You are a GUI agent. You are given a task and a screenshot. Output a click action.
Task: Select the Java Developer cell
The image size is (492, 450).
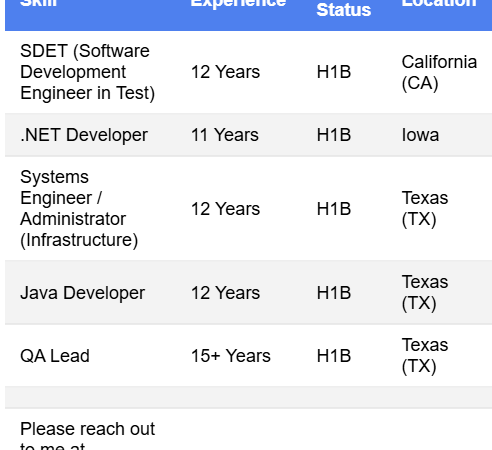coord(82,293)
